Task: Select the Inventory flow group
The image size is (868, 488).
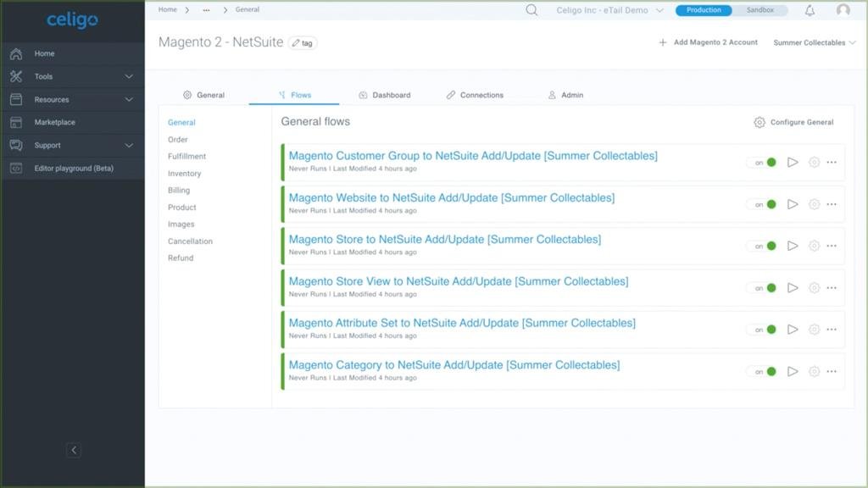Action: tap(184, 174)
